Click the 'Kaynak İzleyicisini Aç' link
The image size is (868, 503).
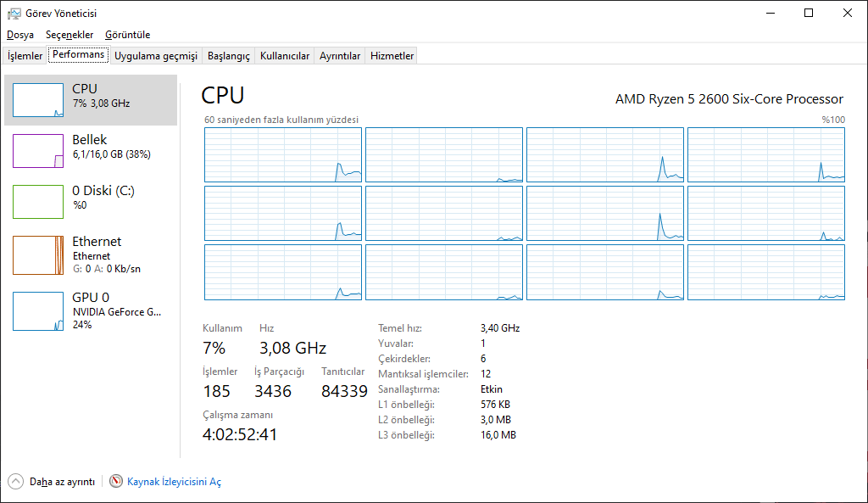pyautogui.click(x=174, y=482)
